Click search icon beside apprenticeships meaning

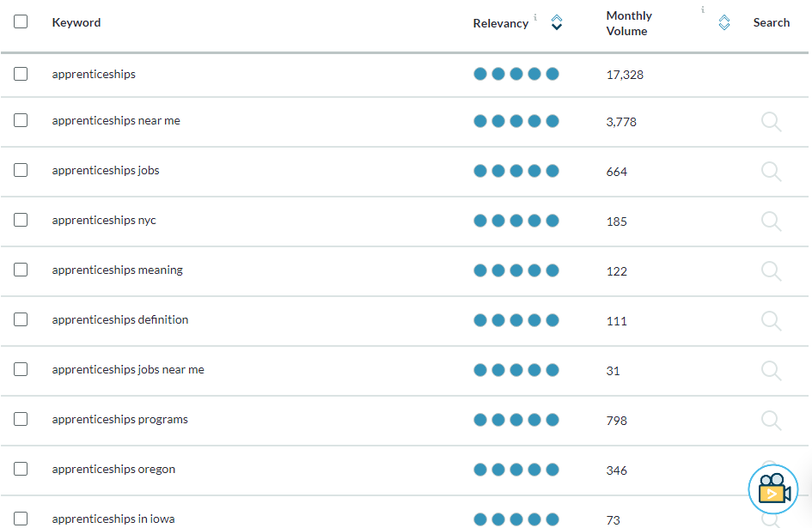(771, 270)
